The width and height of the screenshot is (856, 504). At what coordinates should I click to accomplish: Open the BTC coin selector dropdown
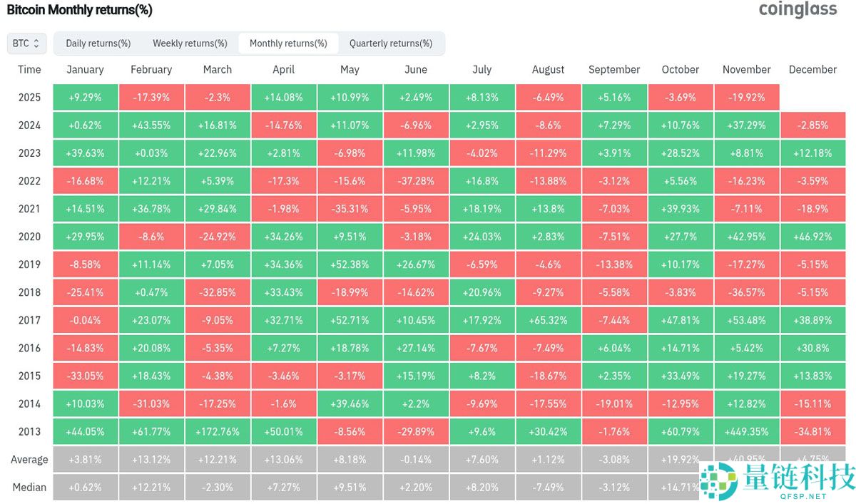26,43
